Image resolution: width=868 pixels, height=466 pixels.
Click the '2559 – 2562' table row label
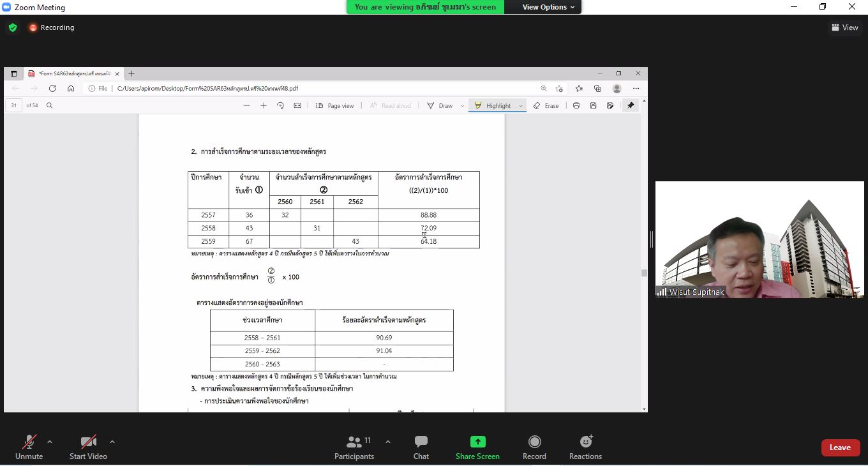click(262, 350)
